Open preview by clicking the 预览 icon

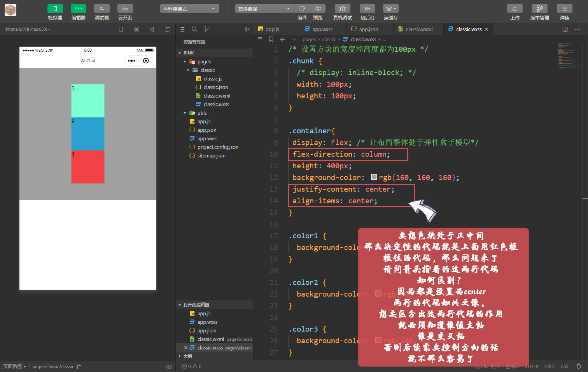[x=318, y=9]
